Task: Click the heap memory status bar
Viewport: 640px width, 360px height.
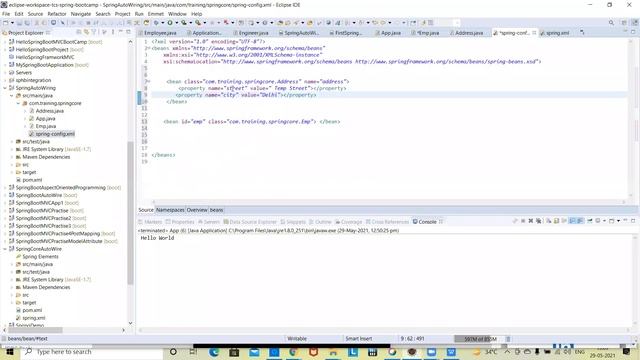Action: (x=480, y=339)
